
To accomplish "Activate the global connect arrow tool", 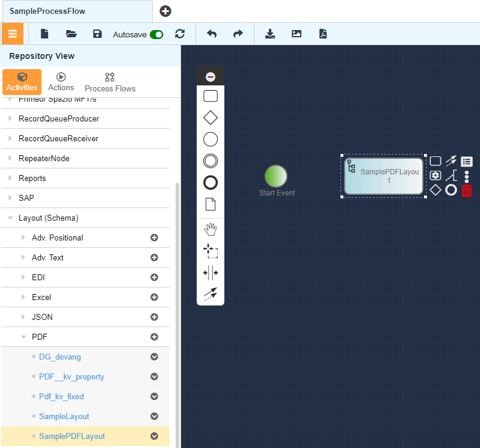I will (x=211, y=294).
